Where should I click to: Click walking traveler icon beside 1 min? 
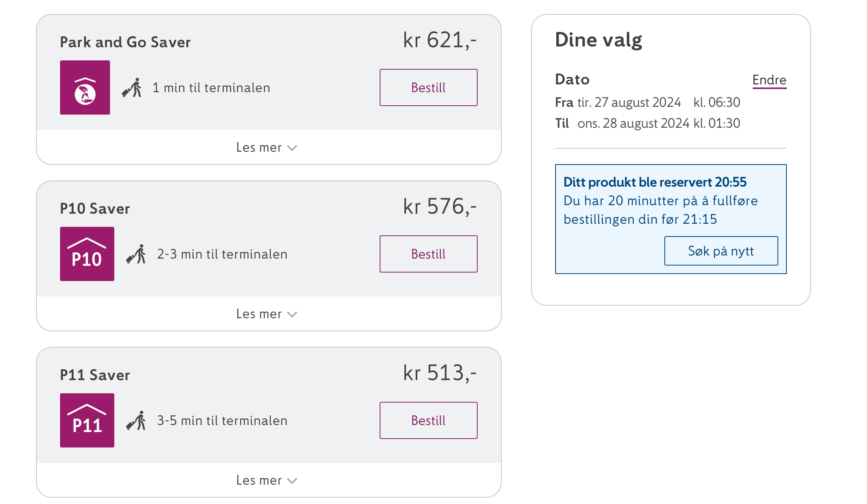click(132, 88)
